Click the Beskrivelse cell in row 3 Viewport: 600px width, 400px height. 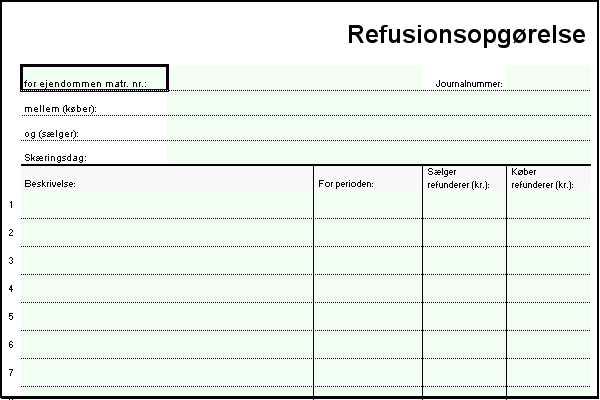(167, 261)
